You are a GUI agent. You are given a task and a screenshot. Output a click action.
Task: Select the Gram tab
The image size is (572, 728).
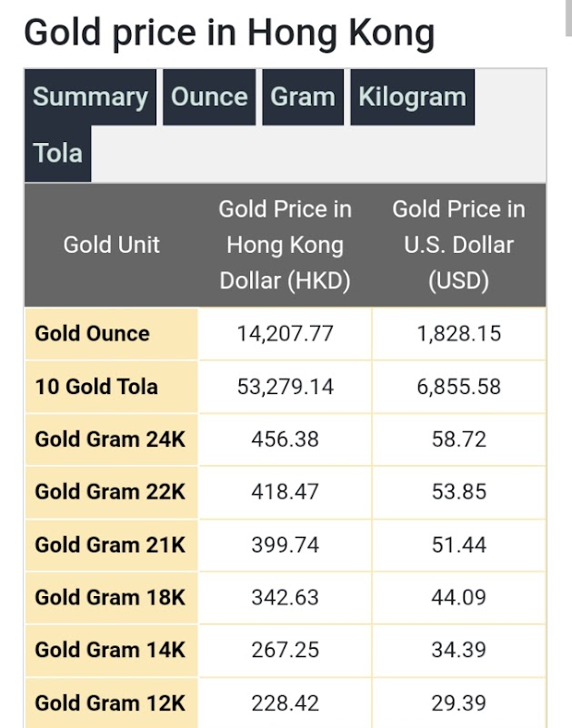tap(303, 97)
